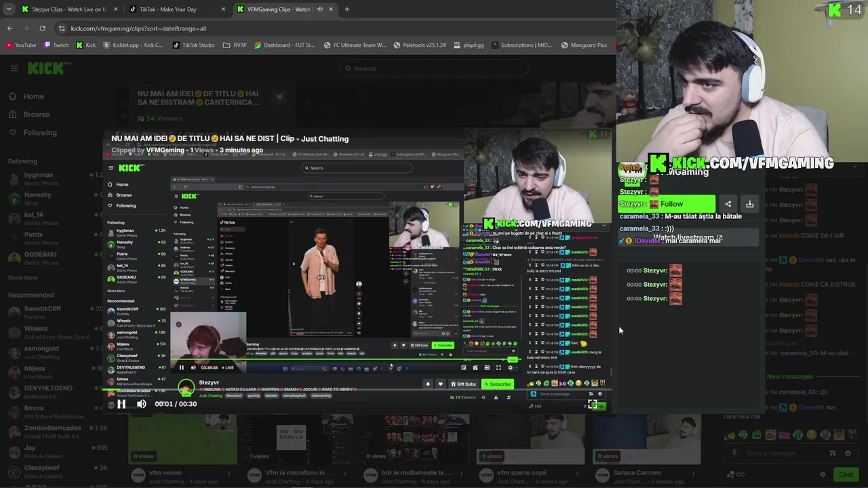The height and width of the screenshot is (488, 868).
Task: Close the Stezyvr Clips tab
Action: pos(115,9)
